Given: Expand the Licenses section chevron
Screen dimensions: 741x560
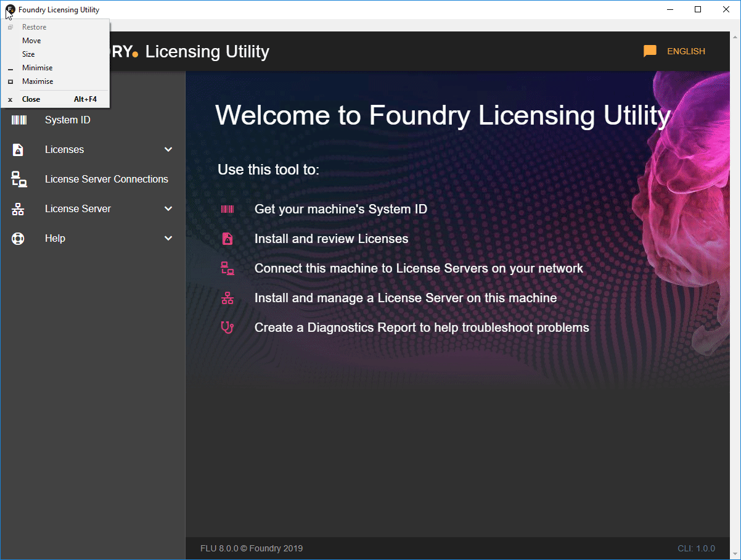Looking at the screenshot, I should [168, 149].
